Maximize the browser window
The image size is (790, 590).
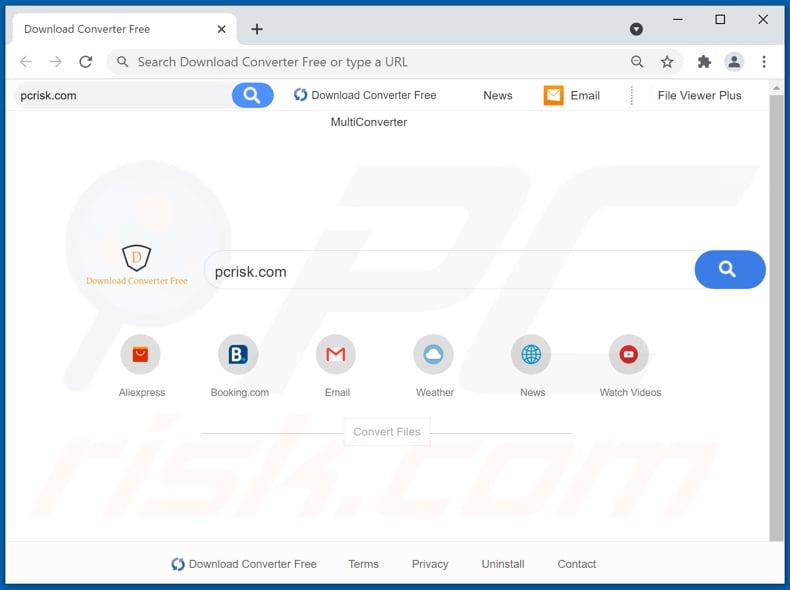click(x=720, y=20)
